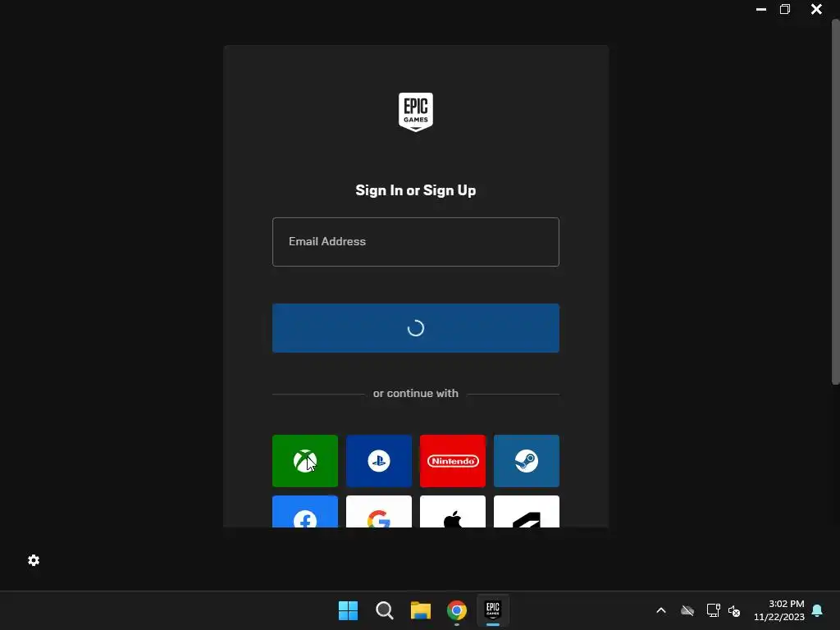Open the Windows Start menu
The height and width of the screenshot is (630, 840).
pos(348,610)
